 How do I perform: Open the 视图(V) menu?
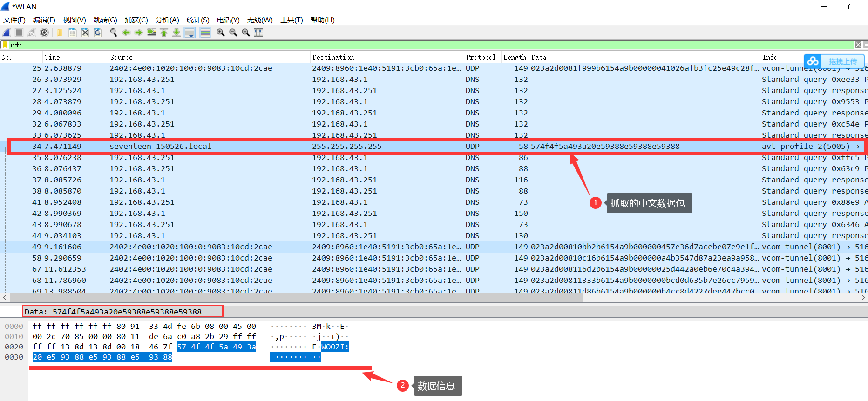[75, 20]
